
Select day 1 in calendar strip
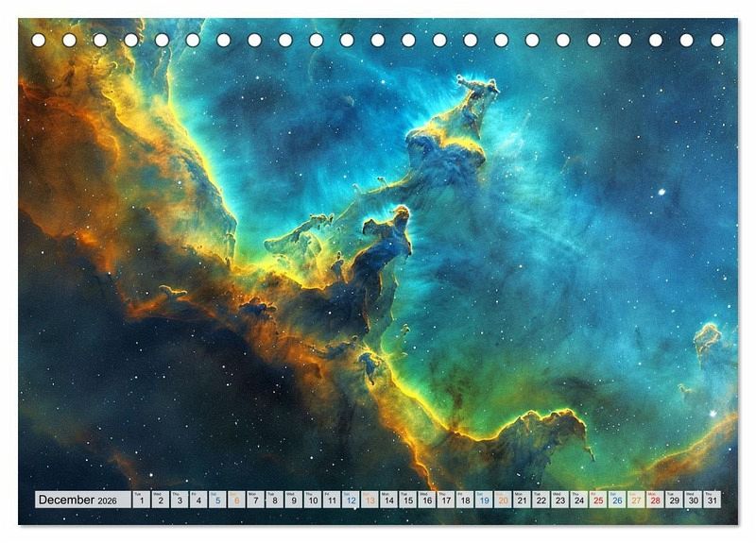tap(141, 500)
